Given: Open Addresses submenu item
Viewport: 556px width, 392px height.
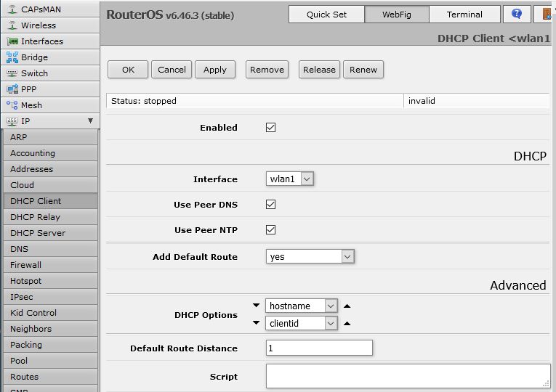Looking at the screenshot, I should (x=51, y=169).
